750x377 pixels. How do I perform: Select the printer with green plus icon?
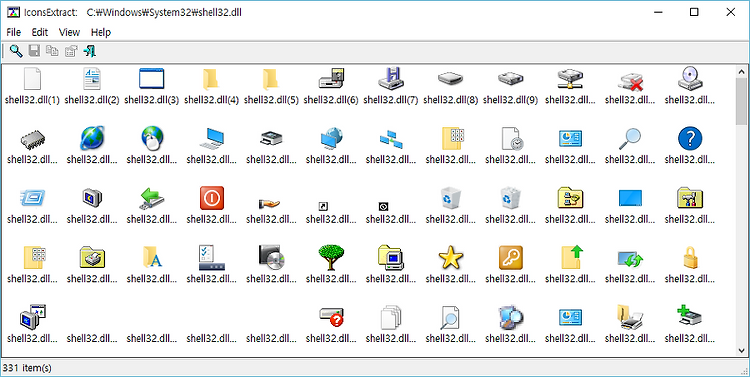click(x=690, y=317)
